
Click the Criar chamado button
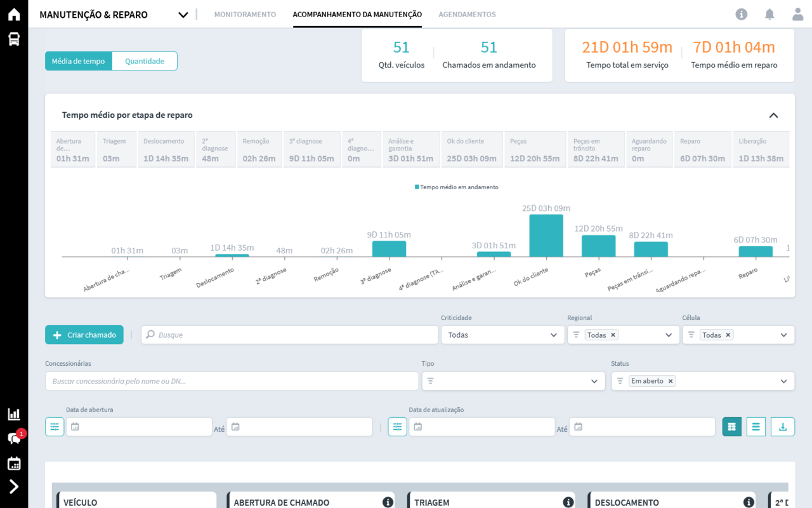coord(84,335)
